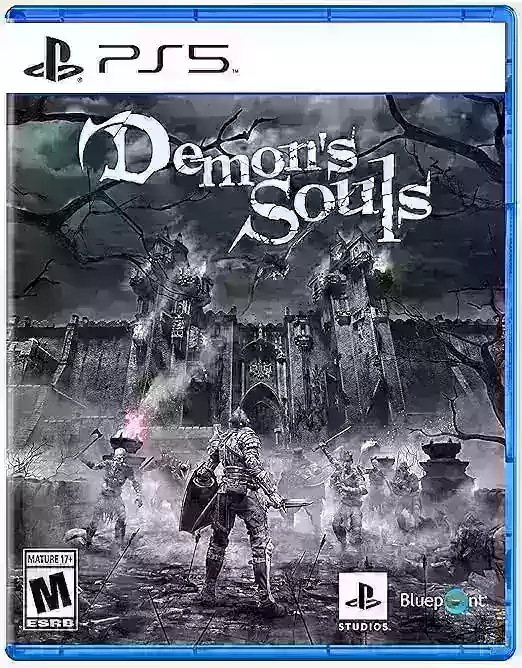
Task: Click the PlayStation Studios logo
Action: [363, 601]
